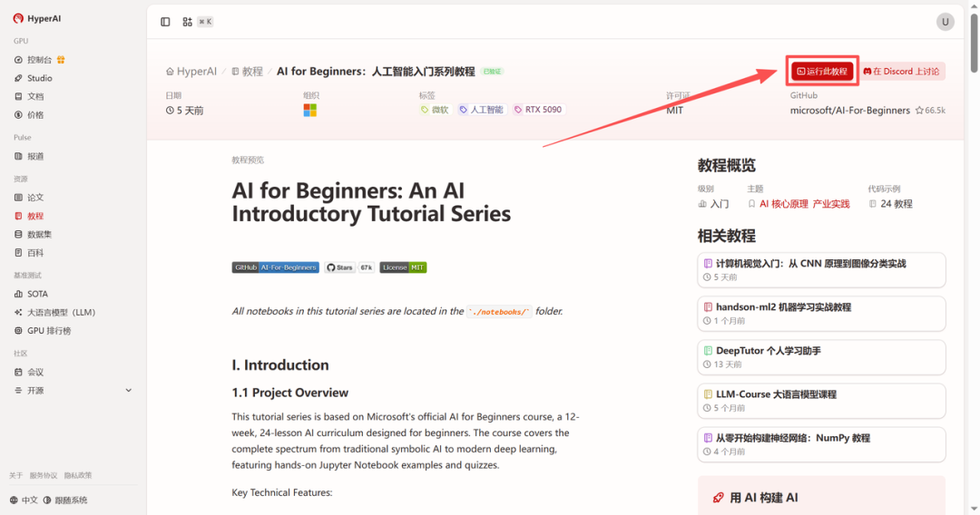
Task: Open Studio from the sidebar
Action: [x=34, y=78]
